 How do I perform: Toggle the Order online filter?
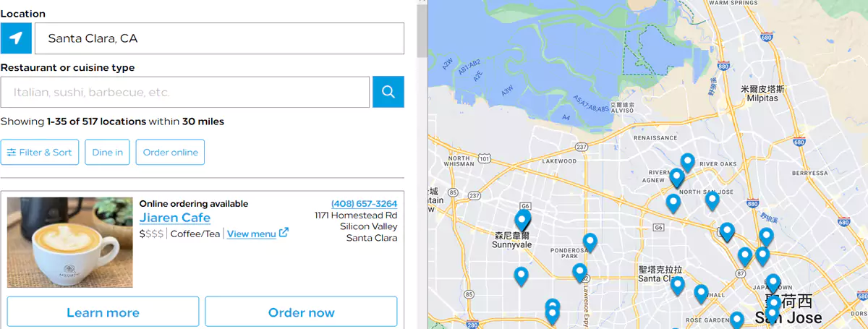point(170,153)
